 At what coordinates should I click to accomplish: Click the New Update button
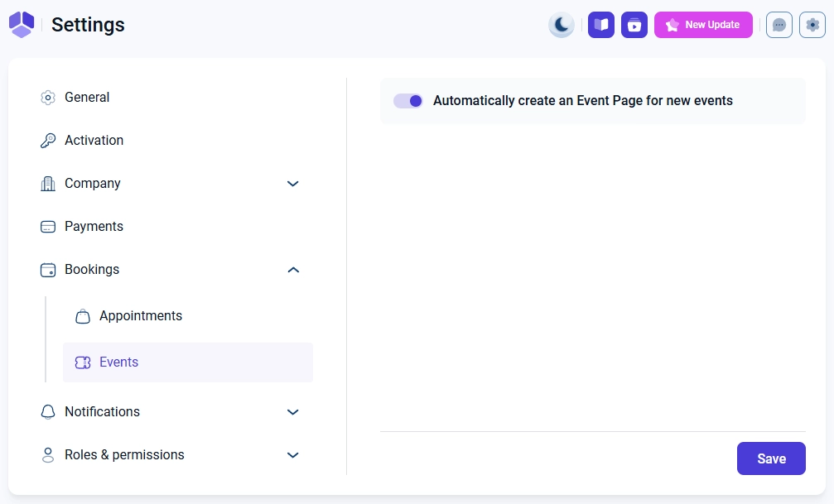[703, 25]
